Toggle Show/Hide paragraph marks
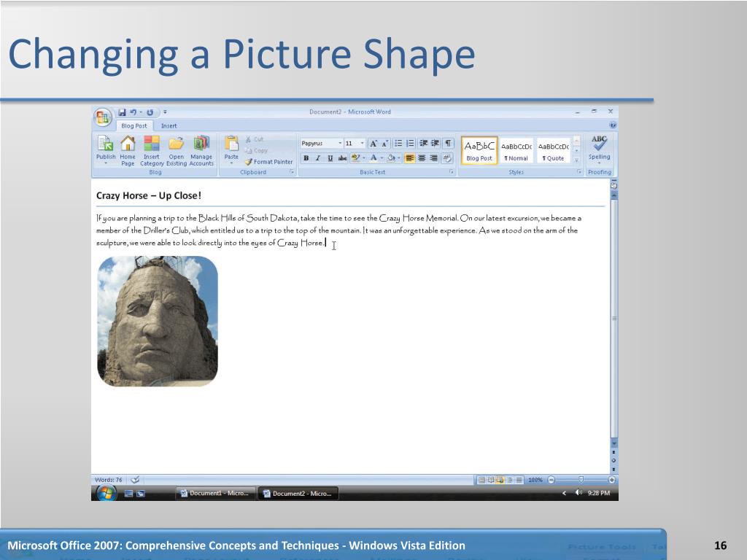Image resolution: width=747 pixels, height=560 pixels. 449,144
